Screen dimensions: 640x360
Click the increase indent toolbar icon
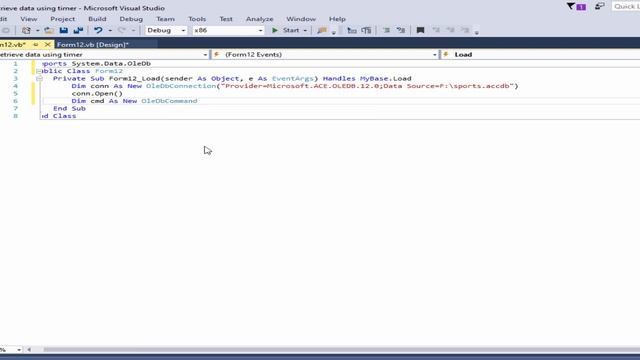pyautogui.click(x=401, y=30)
